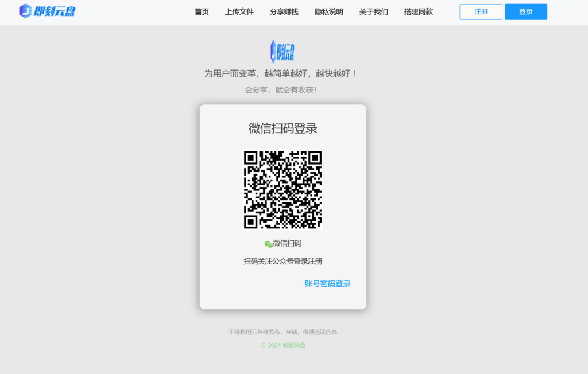This screenshot has height=374, width=588.
Task: Go to 上传文件 page
Action: 239,12
